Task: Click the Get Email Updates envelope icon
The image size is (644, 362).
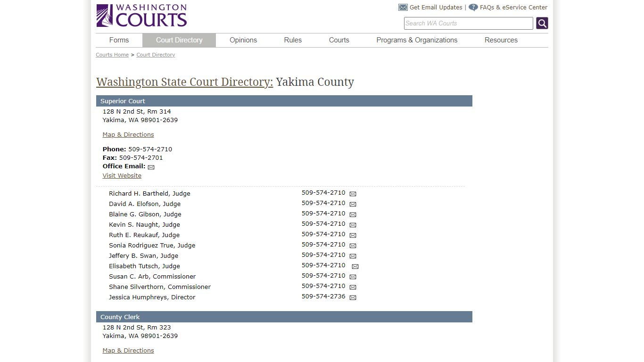Action: [403, 8]
